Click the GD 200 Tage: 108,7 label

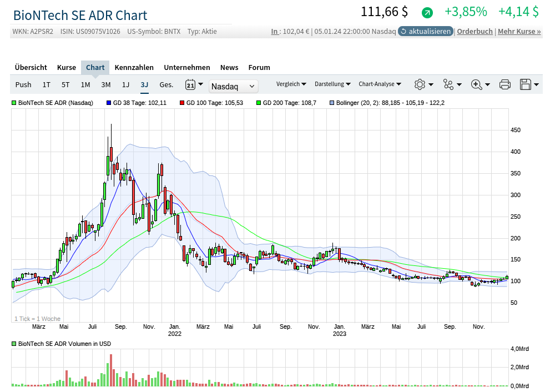290,103
